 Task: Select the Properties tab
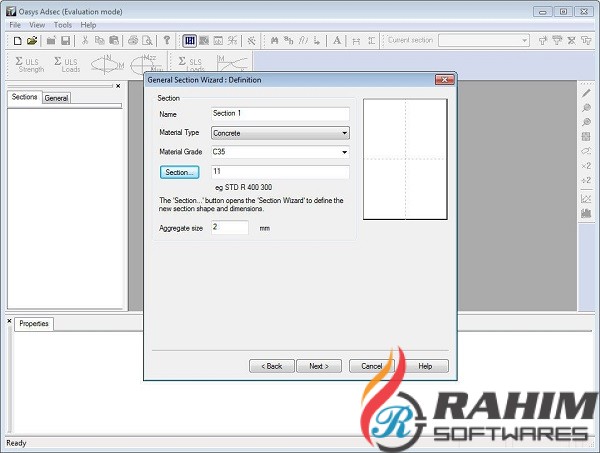pos(34,324)
